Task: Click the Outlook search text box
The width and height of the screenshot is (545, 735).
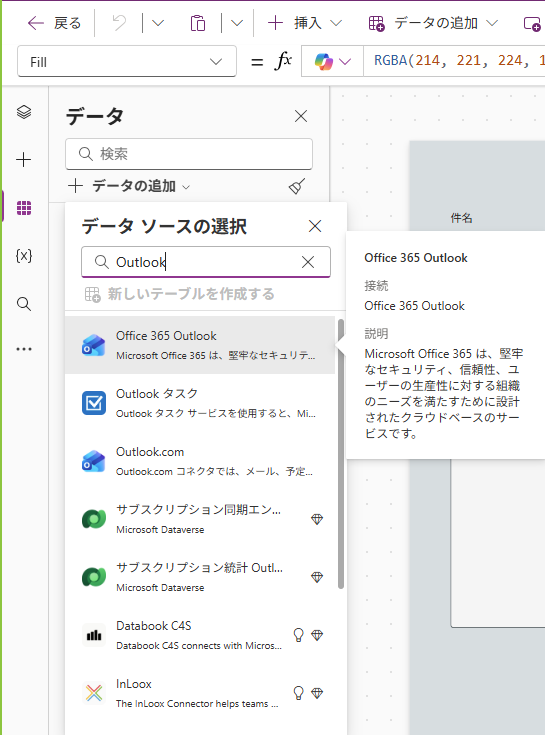Action: (206, 262)
